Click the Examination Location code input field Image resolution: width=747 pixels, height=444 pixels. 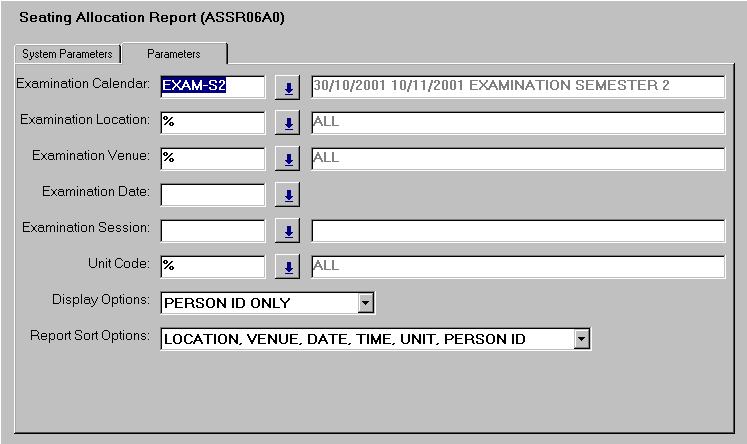point(212,123)
